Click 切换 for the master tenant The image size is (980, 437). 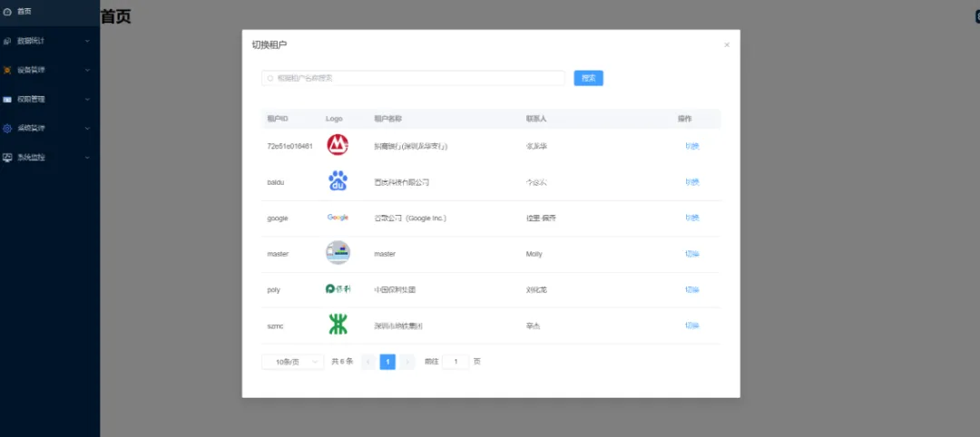[x=691, y=254]
